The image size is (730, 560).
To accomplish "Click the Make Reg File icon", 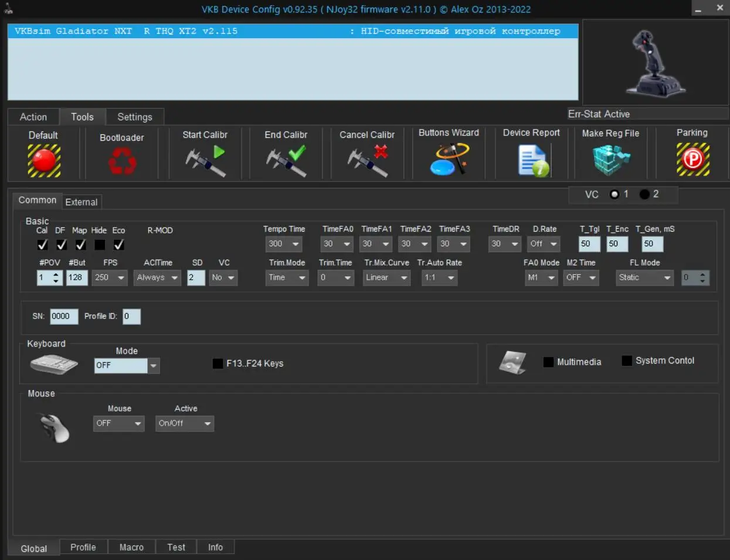I will (610, 160).
